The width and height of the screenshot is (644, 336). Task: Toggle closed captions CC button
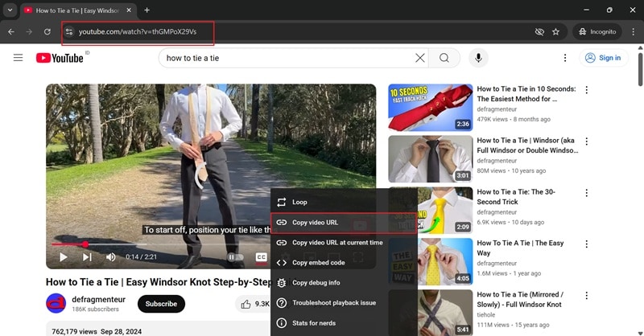click(261, 256)
